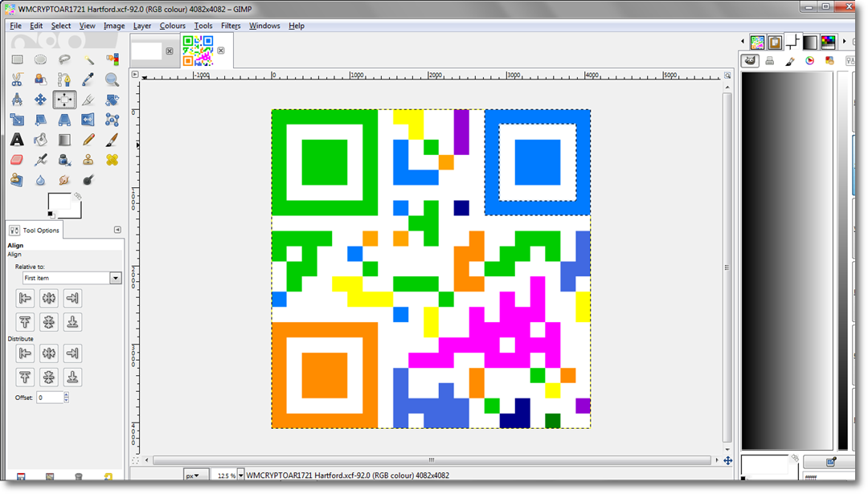Select the Cage Transform tool
This screenshot has height=494, width=868.
[x=112, y=120]
